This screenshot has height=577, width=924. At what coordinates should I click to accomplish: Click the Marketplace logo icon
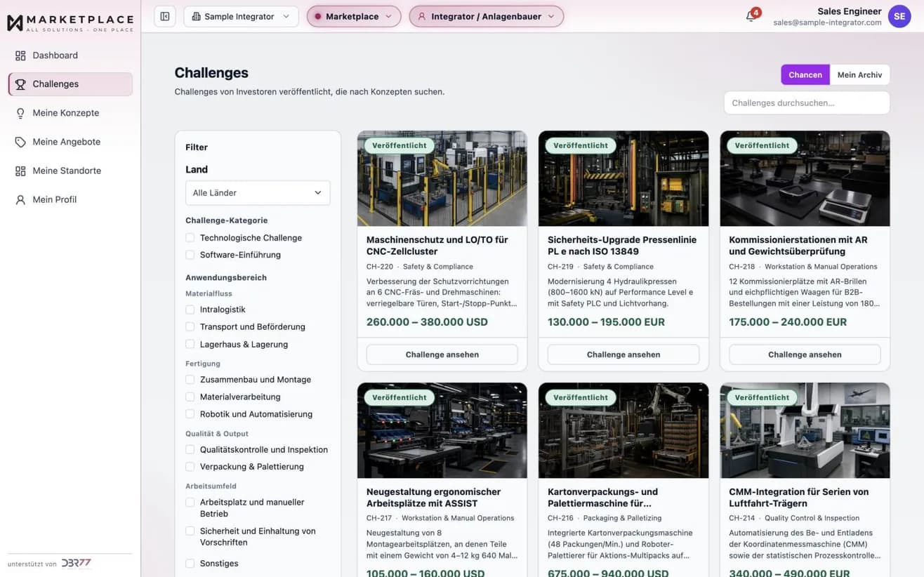[x=15, y=22]
